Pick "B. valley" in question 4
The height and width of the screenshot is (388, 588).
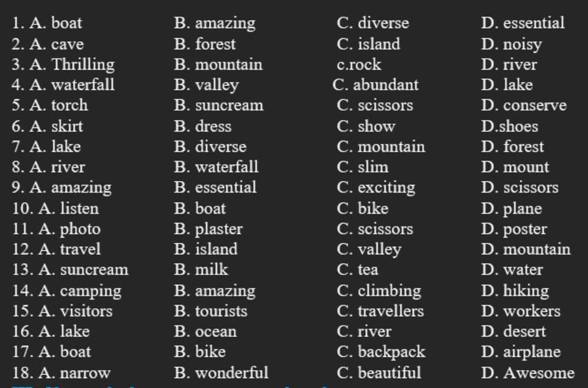(x=206, y=85)
